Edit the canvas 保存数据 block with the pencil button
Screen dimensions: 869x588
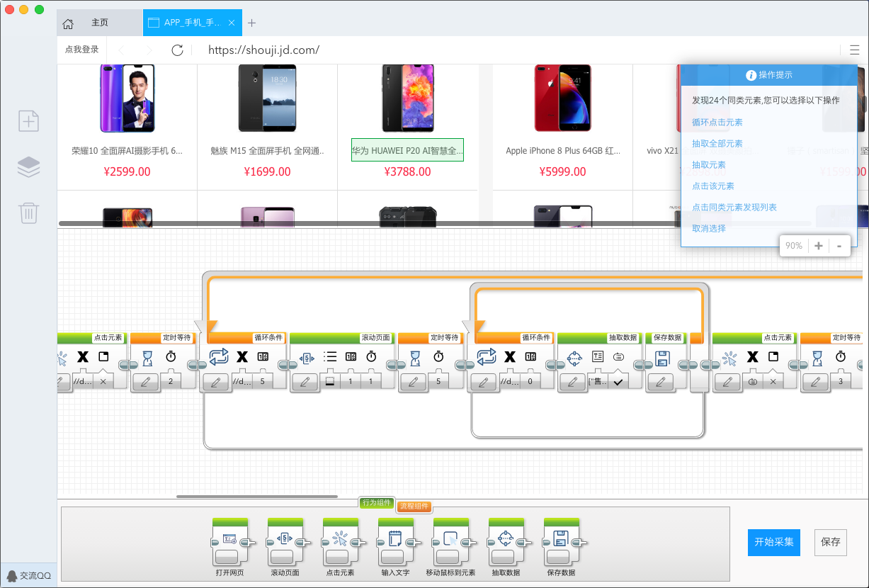point(661,383)
